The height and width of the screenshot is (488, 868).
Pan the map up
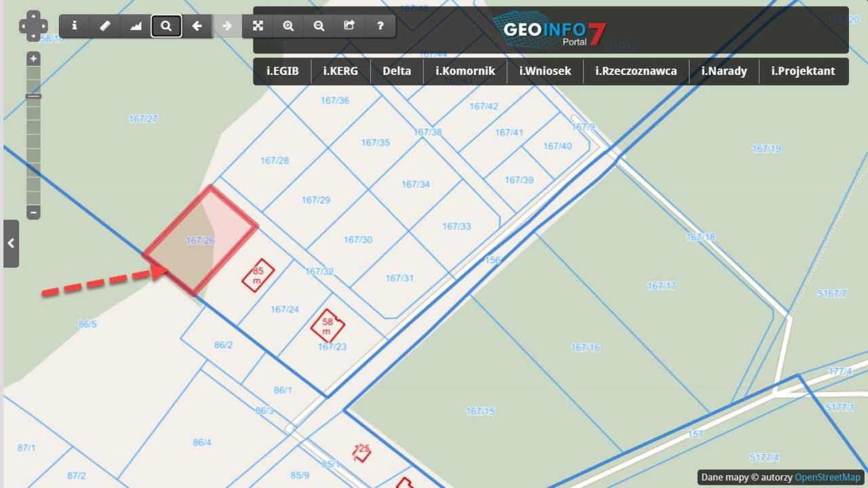coord(33,16)
